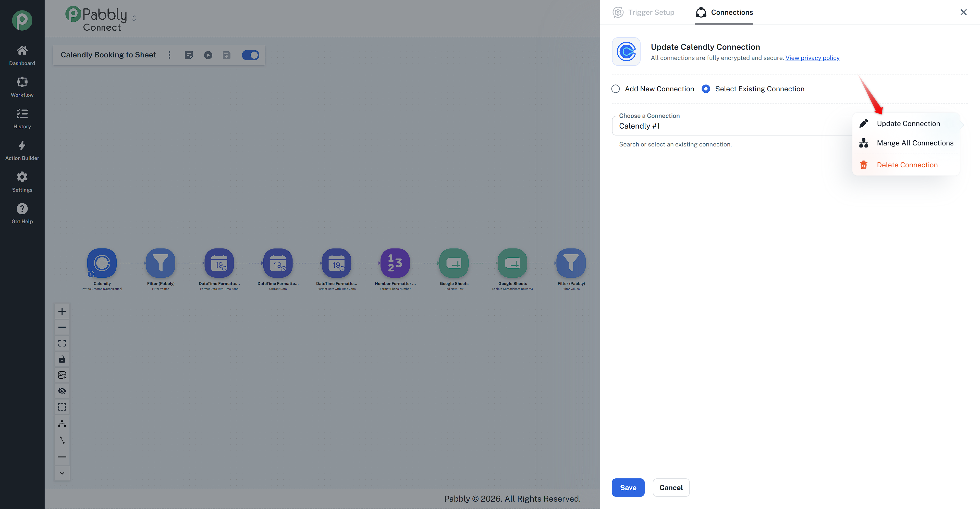
Task: Zoom in on the workflow canvas
Action: pos(62,311)
